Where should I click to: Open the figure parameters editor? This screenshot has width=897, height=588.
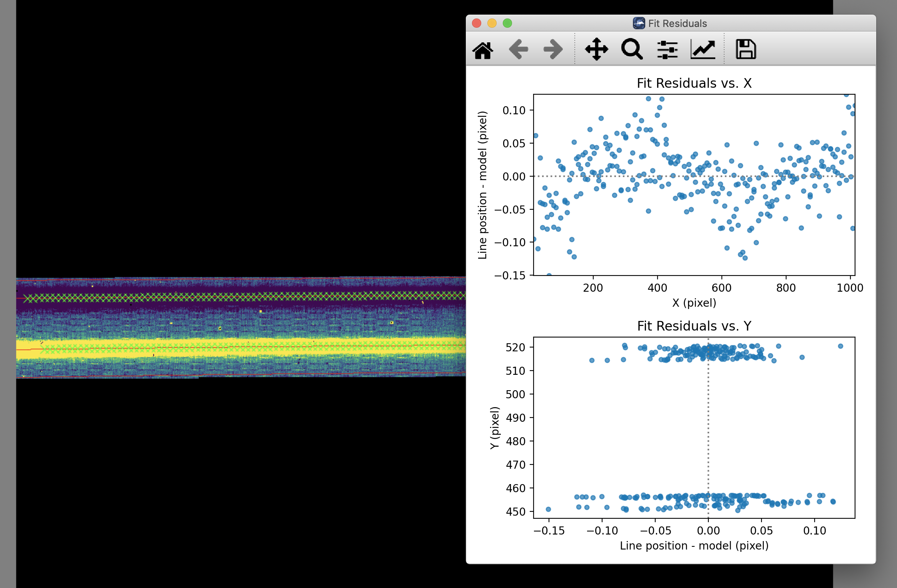(703, 49)
